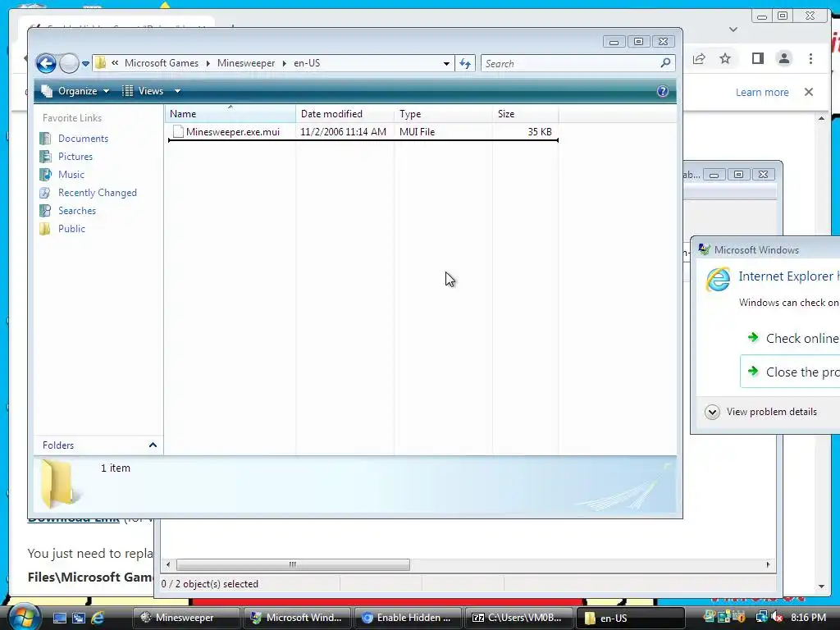Screen dimensions: 840x630
Task: Switch to Microsoft Wind... taskbar button
Action: click(296, 618)
